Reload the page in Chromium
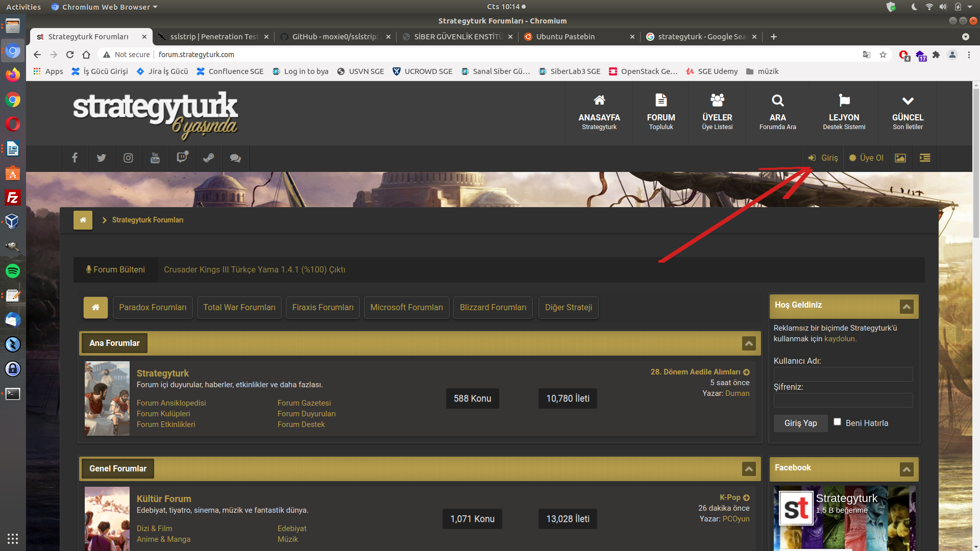Viewport: 980px width, 551px height. click(x=70, y=55)
